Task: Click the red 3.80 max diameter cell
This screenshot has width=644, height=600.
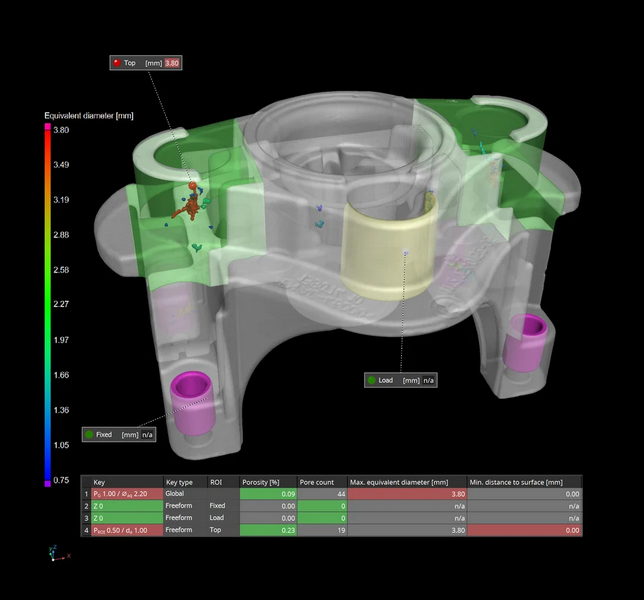Action: pyautogui.click(x=405, y=494)
